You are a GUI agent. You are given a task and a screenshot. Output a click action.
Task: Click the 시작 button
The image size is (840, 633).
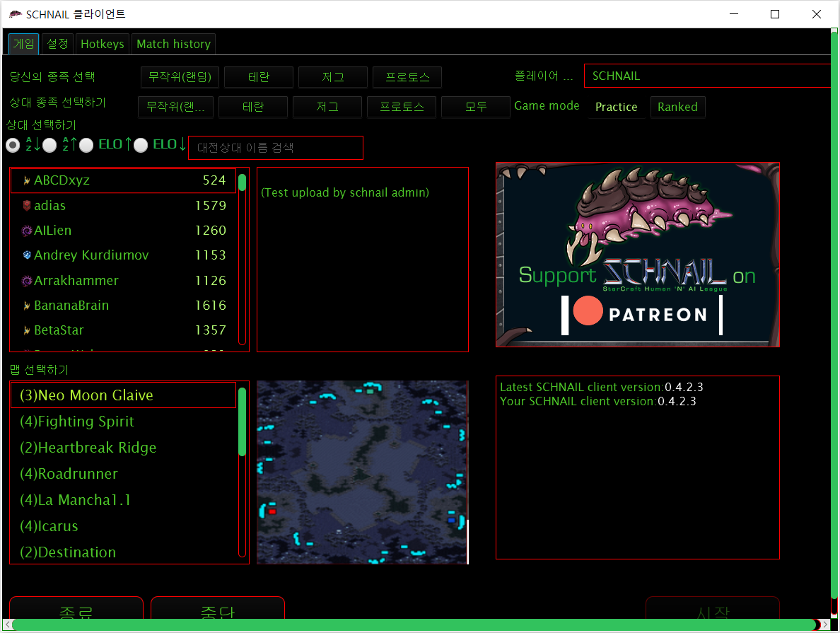coord(713,608)
